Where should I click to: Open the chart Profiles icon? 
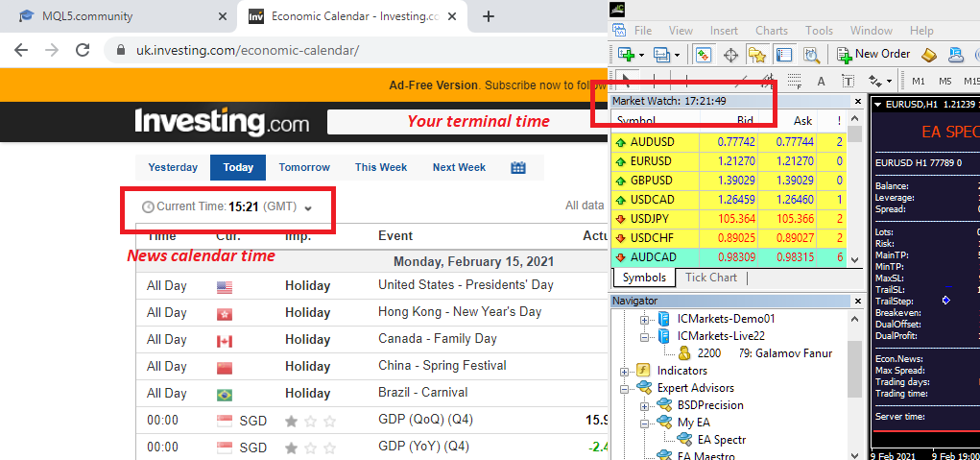pos(662,55)
